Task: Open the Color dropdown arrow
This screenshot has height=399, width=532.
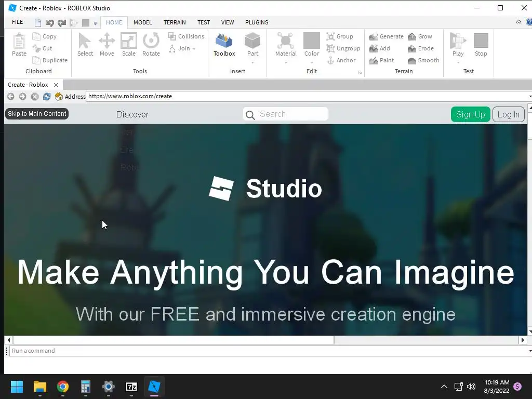Action: 312,62
